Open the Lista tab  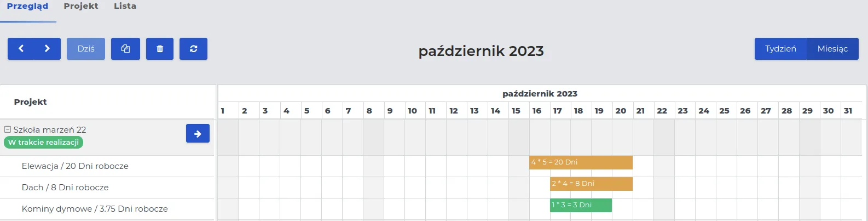(125, 6)
